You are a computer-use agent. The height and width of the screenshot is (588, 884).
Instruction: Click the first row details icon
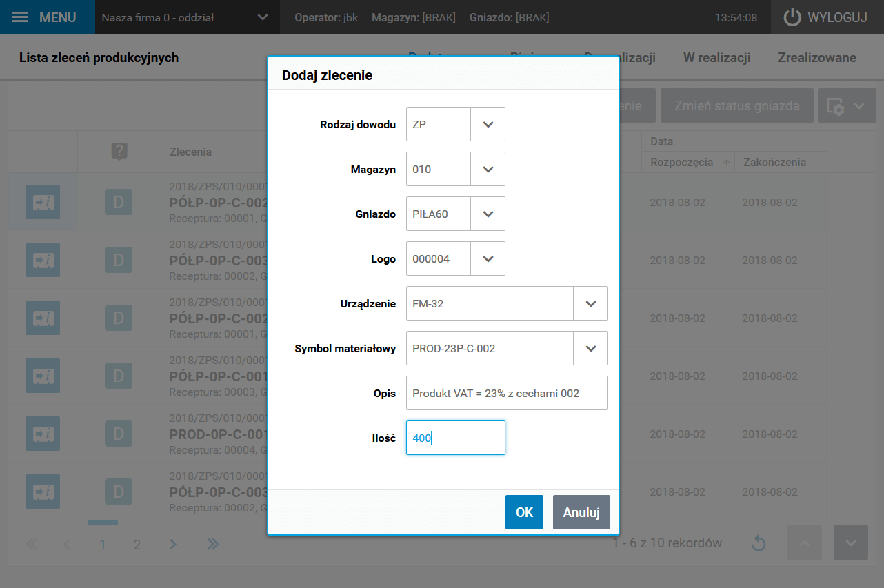[x=43, y=202]
